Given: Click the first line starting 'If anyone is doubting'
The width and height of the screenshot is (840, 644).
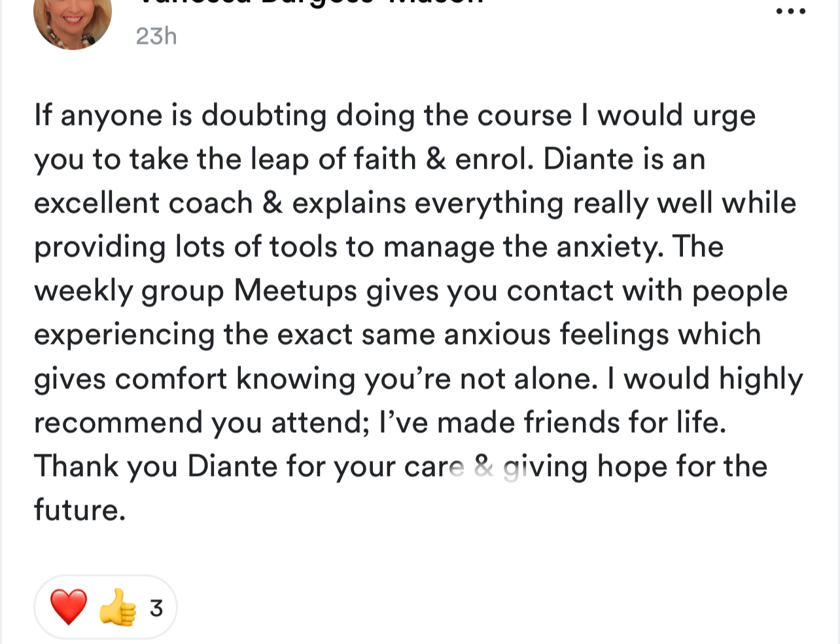Looking at the screenshot, I should pyautogui.click(x=395, y=116).
